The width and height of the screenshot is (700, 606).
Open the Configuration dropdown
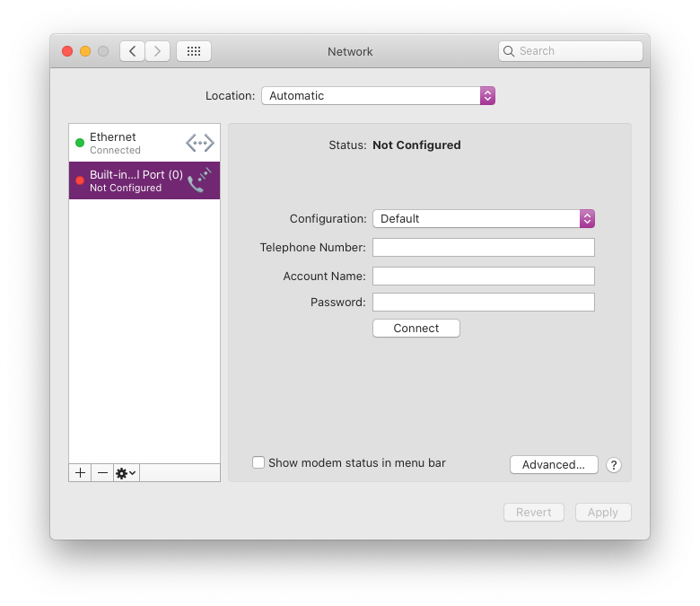pos(484,219)
